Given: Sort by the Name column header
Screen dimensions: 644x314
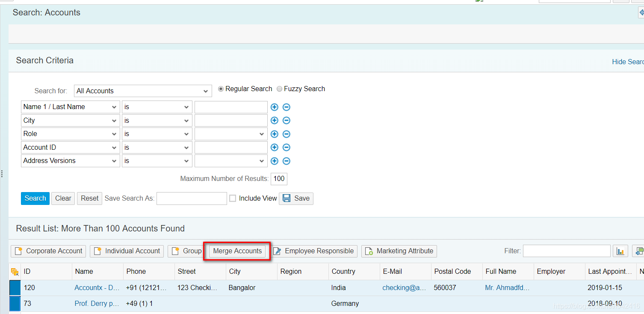Looking at the screenshot, I should click(x=97, y=272).
